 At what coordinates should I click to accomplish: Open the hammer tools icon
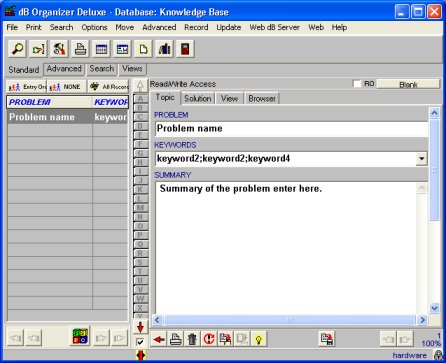coord(59,49)
